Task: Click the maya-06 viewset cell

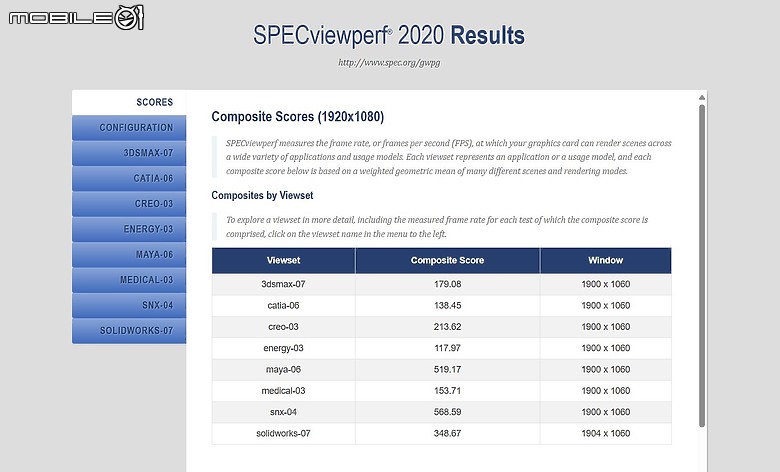Action: coord(284,370)
